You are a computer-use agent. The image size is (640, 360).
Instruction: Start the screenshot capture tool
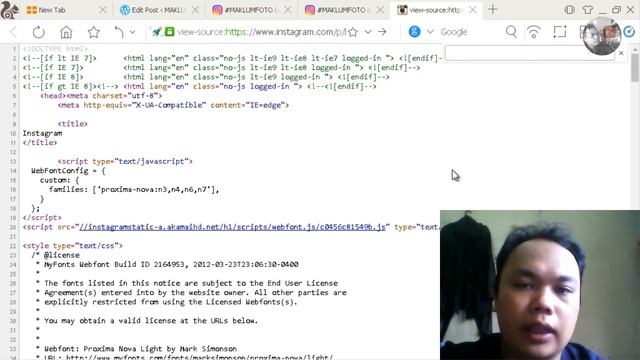click(x=560, y=32)
